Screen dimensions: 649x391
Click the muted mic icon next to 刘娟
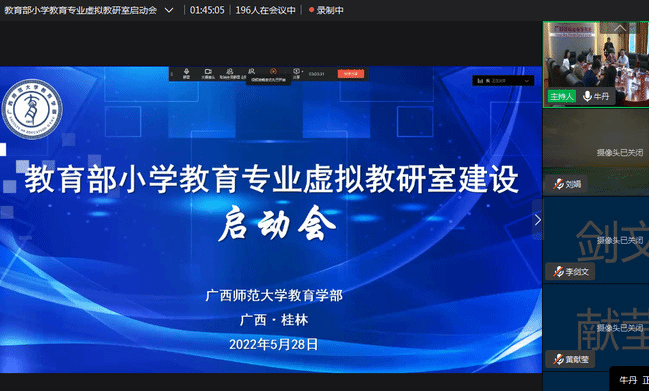click(x=558, y=184)
